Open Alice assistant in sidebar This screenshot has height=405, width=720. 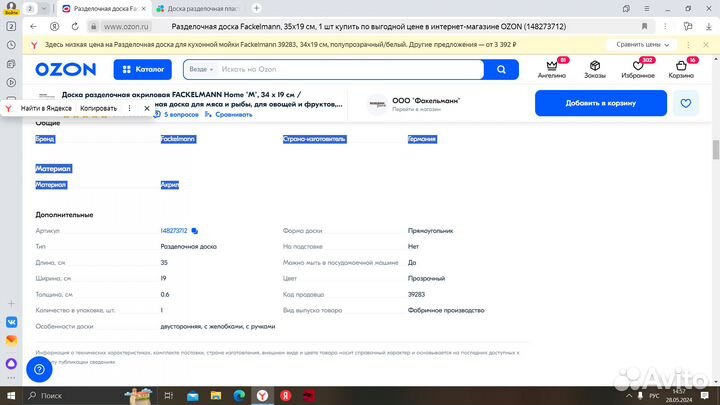pos(11,364)
